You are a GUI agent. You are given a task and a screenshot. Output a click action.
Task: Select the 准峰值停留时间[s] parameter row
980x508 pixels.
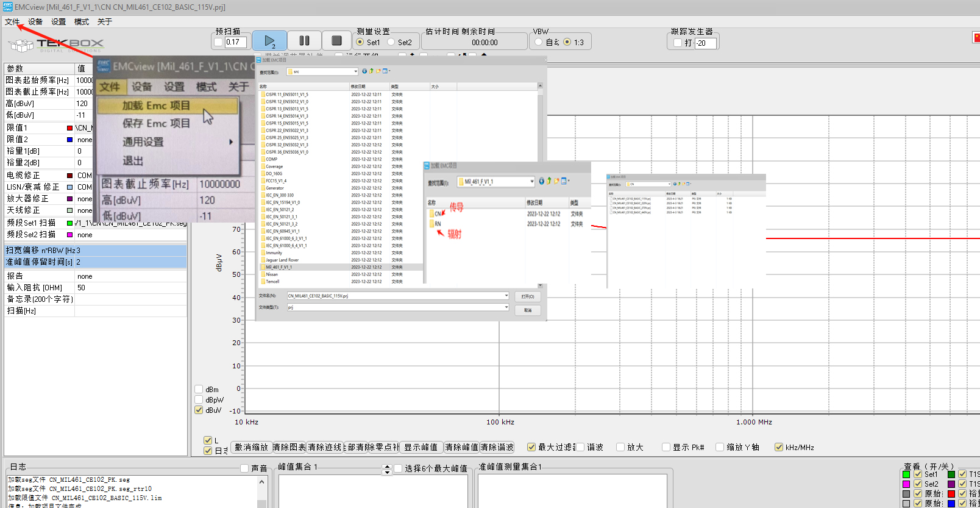[96, 262]
